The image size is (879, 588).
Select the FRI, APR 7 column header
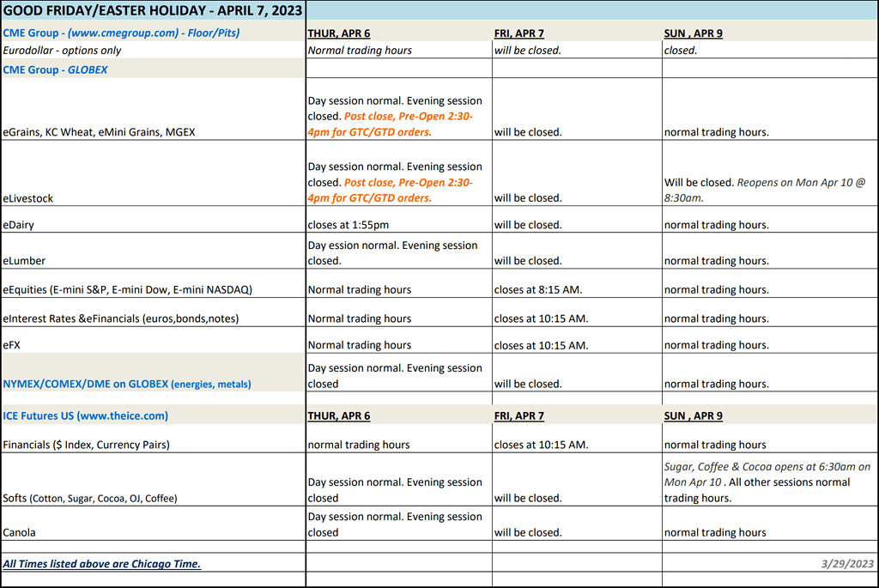[x=520, y=33]
